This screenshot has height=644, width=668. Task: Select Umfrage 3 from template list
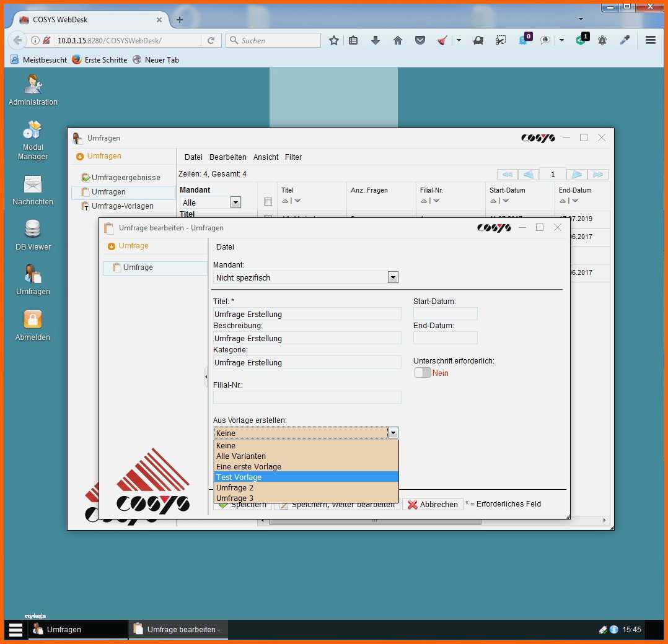pyautogui.click(x=306, y=498)
